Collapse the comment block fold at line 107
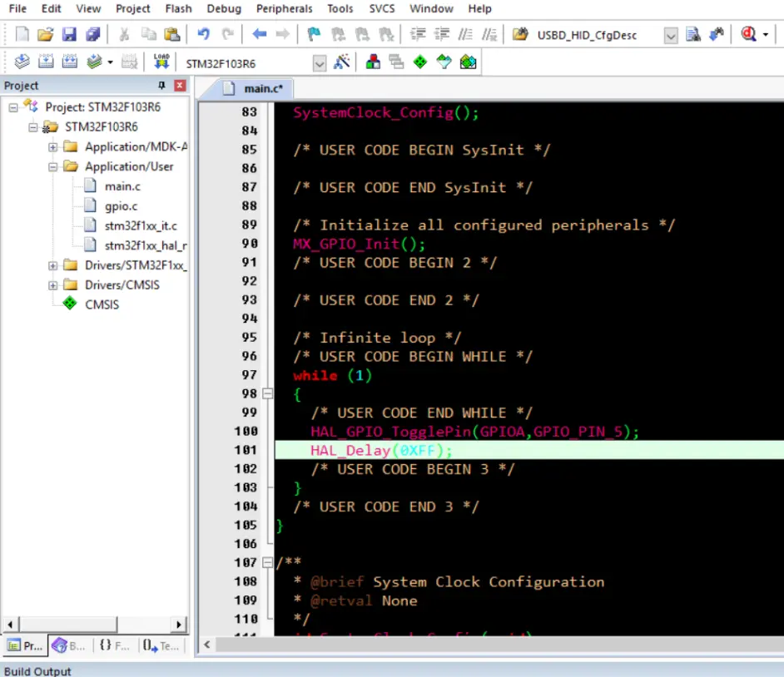 (267, 562)
